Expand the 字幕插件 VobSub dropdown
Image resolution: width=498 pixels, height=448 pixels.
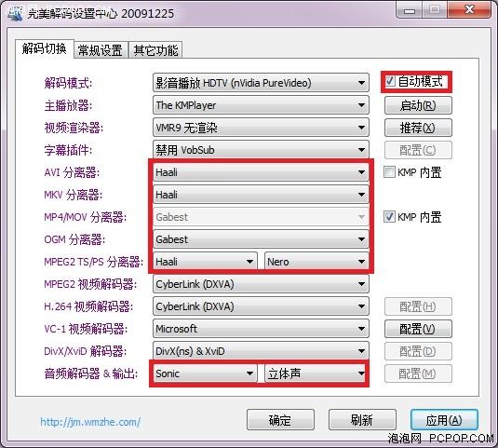[x=261, y=150]
